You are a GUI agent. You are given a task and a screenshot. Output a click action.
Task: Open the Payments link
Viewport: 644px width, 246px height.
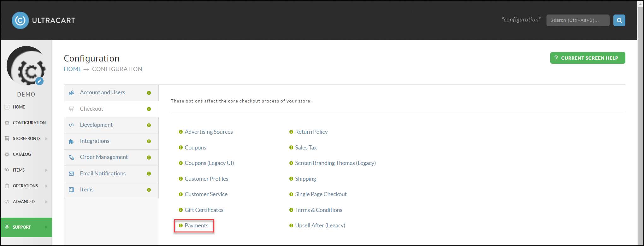(x=197, y=225)
